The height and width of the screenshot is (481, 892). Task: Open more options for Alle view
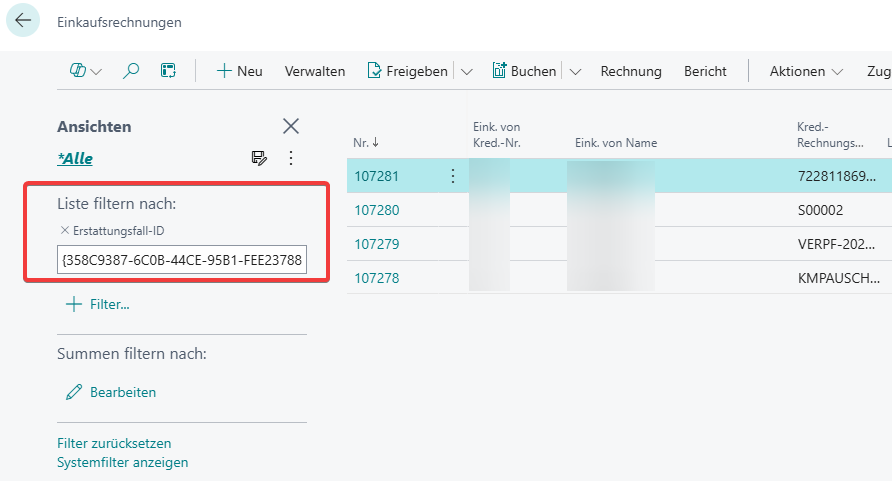point(291,158)
